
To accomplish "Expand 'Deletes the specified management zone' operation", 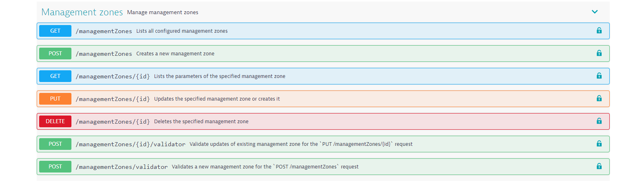I will pyautogui.click(x=323, y=121).
